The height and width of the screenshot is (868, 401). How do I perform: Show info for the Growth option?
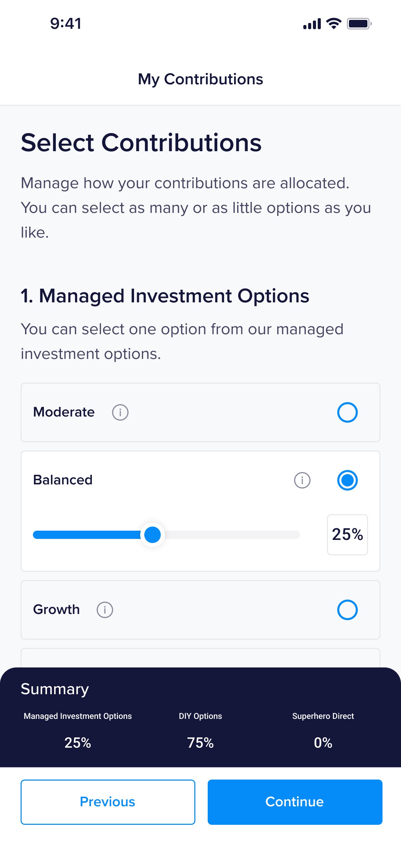click(105, 610)
